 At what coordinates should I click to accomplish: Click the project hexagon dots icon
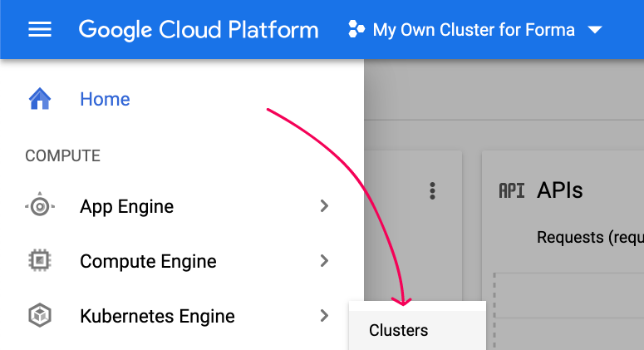point(356,30)
